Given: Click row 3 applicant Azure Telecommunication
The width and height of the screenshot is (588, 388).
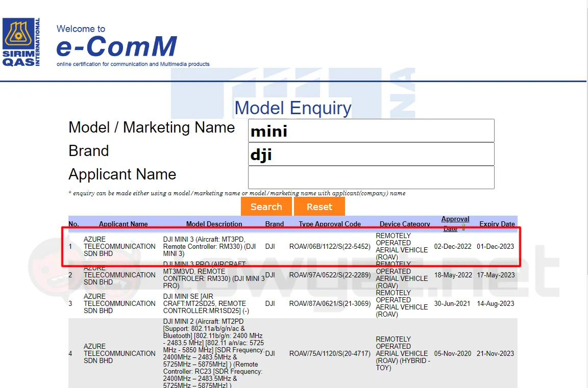Looking at the screenshot, I should click(x=119, y=303).
